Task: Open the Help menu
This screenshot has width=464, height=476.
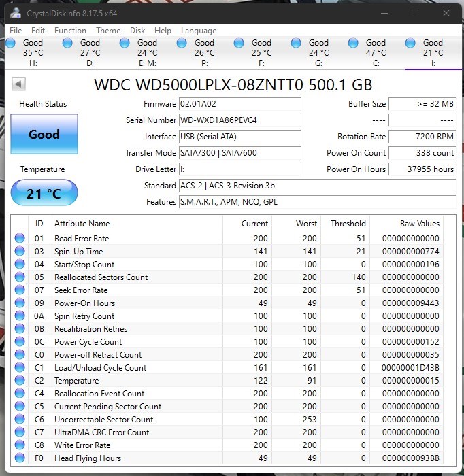Action: [163, 31]
